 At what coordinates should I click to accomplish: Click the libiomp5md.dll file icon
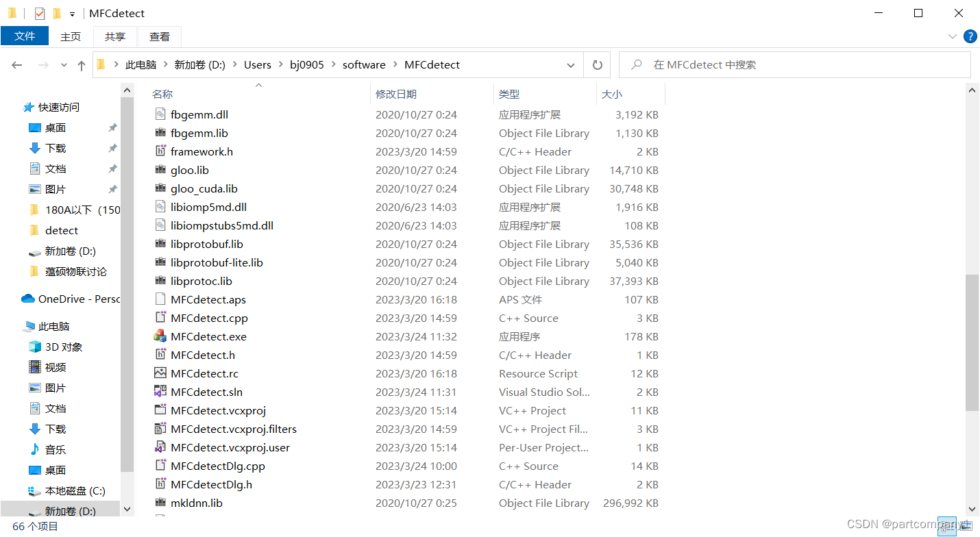click(x=160, y=207)
